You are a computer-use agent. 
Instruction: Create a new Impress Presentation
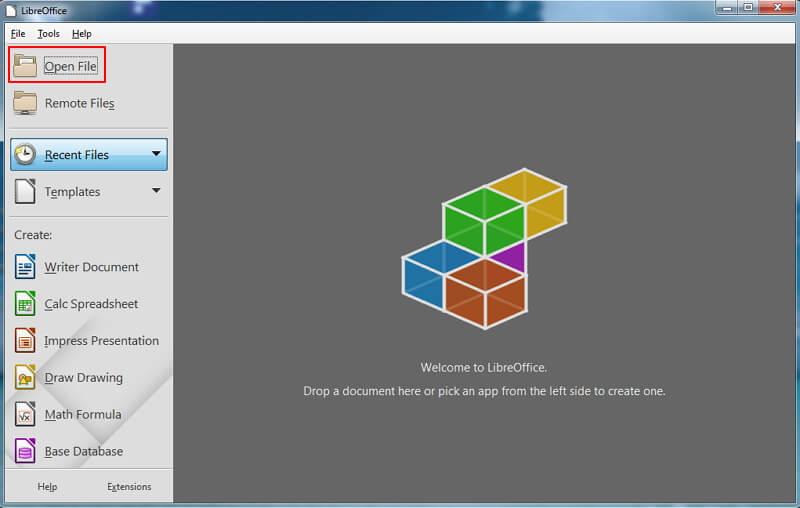(102, 341)
